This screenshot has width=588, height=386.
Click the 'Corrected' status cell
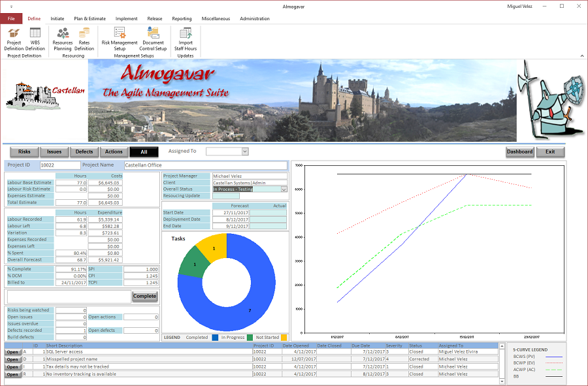(x=423, y=359)
